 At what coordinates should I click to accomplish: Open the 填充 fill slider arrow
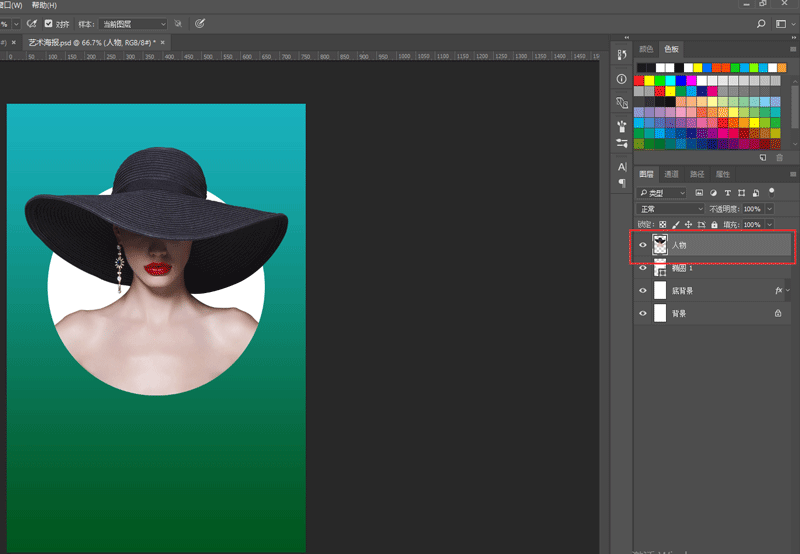tap(769, 224)
